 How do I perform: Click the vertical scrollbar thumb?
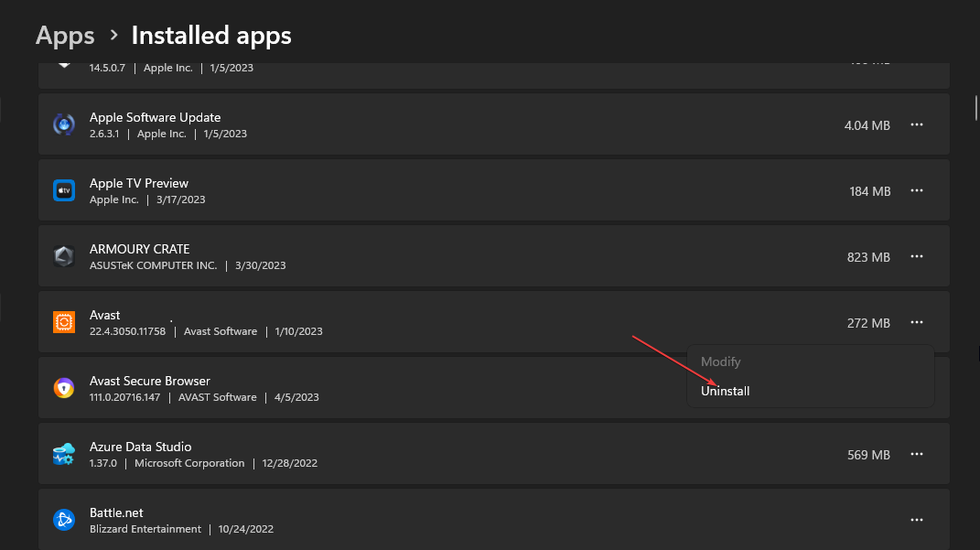click(x=975, y=107)
